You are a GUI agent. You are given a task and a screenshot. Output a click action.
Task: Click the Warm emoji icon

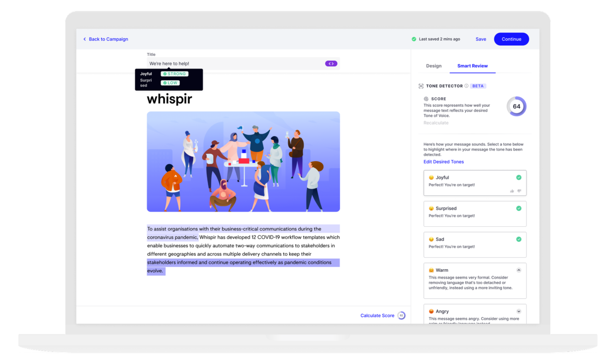tap(431, 270)
